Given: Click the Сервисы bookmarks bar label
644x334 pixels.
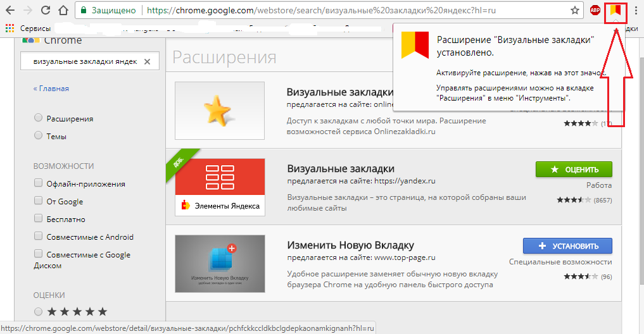Looking at the screenshot, I should click(x=35, y=28).
